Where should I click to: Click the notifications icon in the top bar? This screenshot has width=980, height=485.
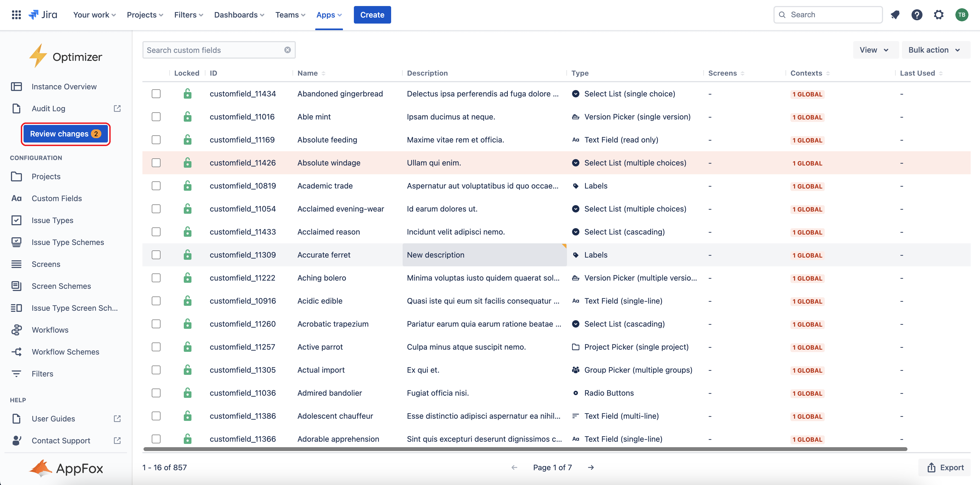click(895, 15)
